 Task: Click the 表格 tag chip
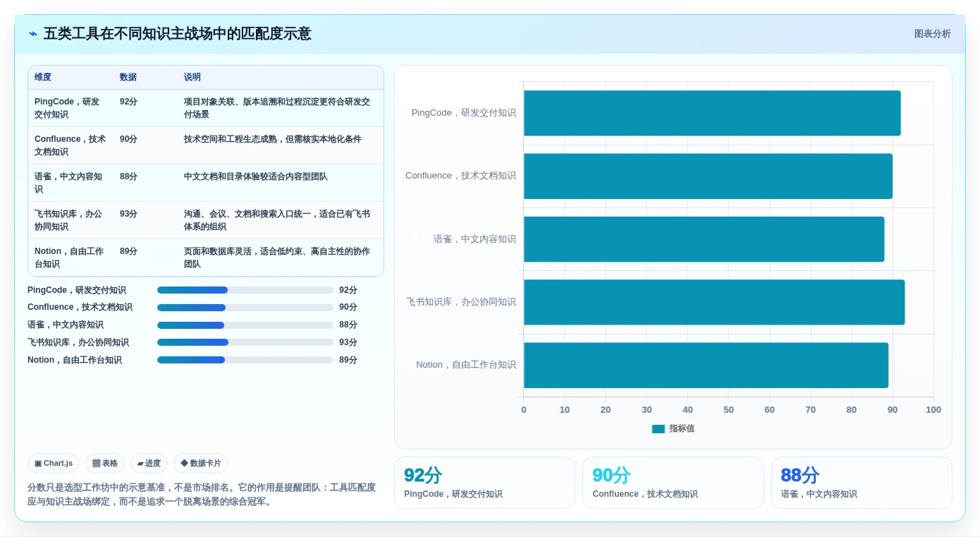pyautogui.click(x=105, y=463)
